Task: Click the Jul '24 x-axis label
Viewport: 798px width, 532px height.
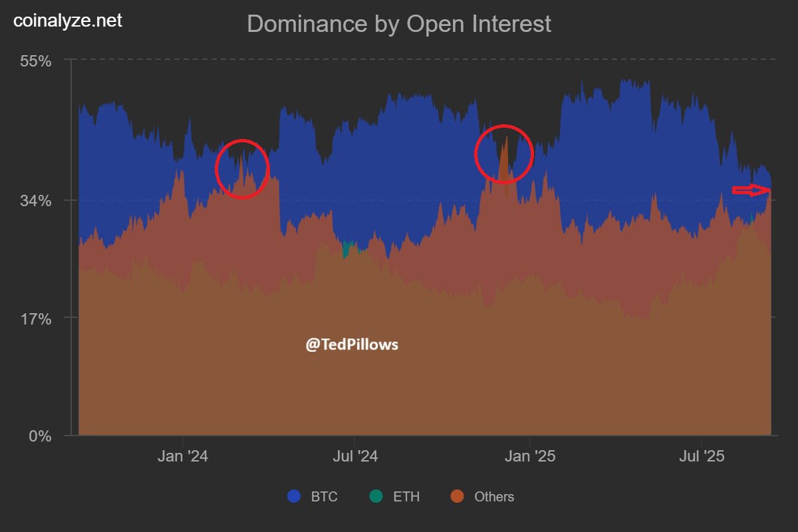Action: click(x=355, y=457)
